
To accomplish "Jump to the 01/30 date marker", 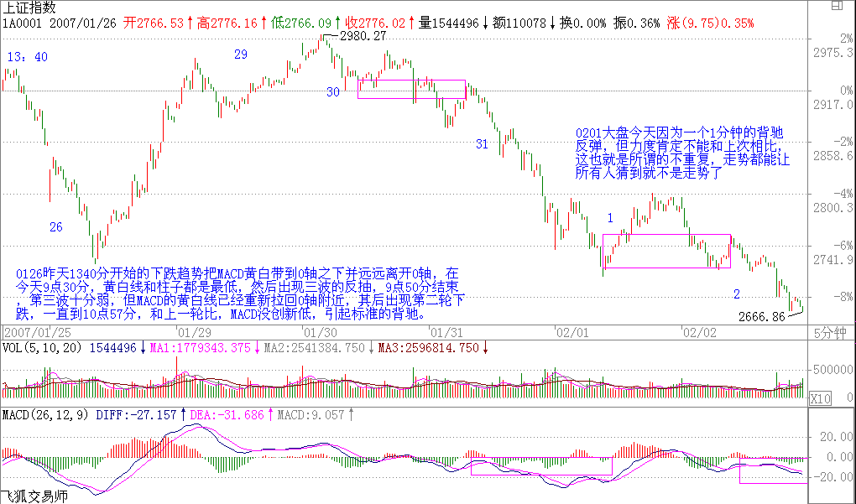I will [302, 330].
